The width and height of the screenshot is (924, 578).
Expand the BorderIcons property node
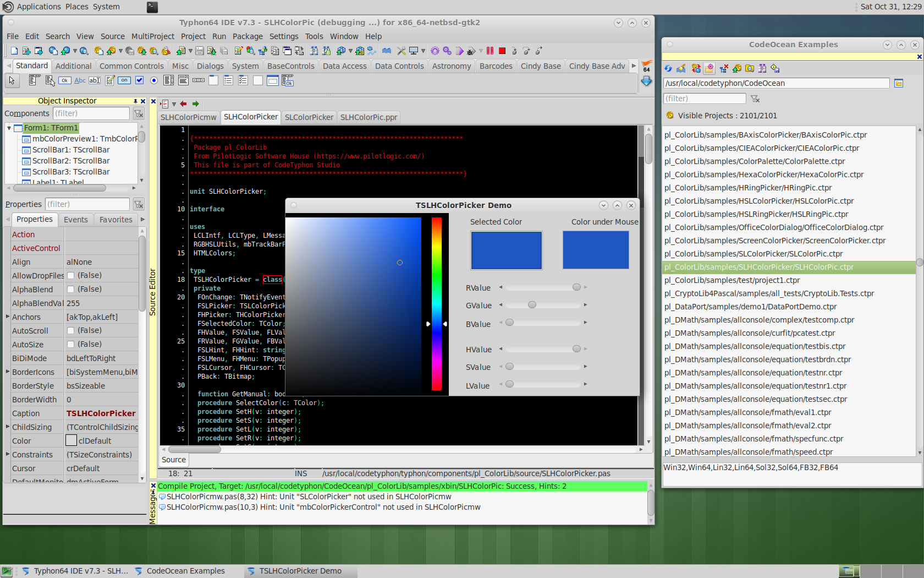point(8,372)
